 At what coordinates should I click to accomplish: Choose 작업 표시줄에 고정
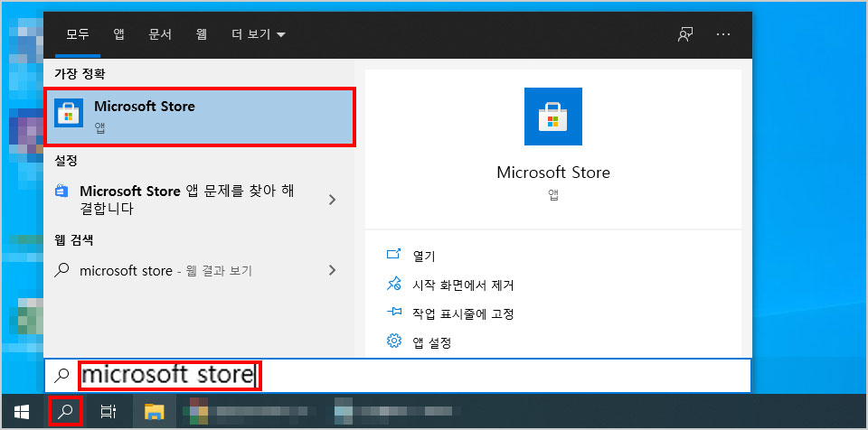(463, 313)
